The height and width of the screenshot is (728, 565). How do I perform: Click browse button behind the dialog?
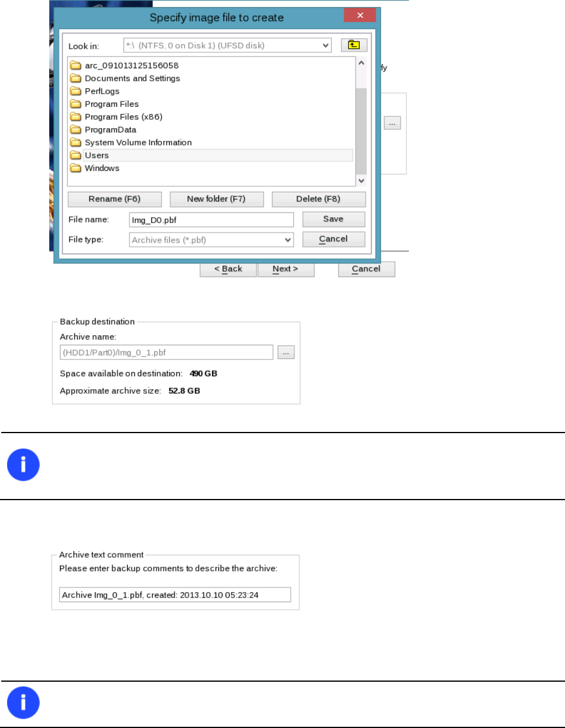pyautogui.click(x=393, y=123)
